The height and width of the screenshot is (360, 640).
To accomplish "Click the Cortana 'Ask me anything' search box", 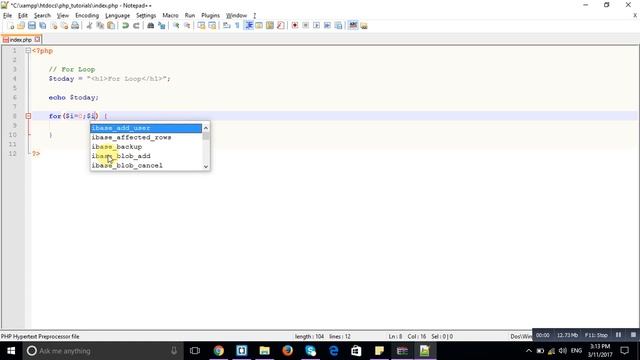I will (102, 351).
